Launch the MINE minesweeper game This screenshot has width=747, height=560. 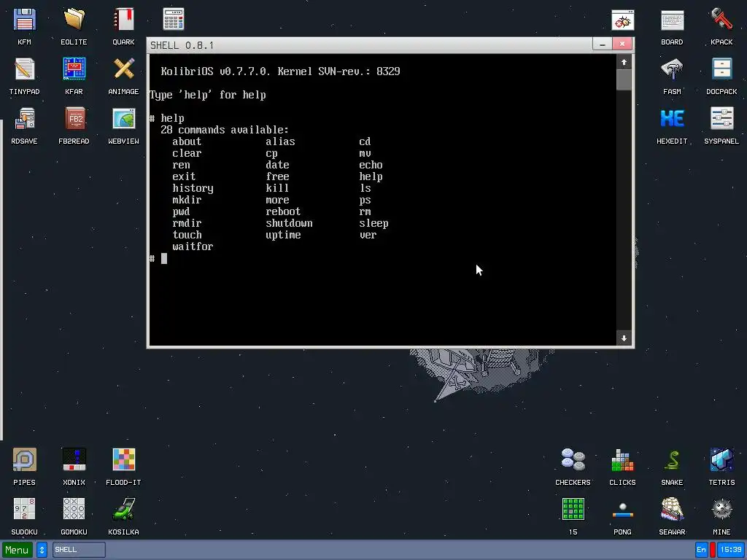tap(721, 510)
